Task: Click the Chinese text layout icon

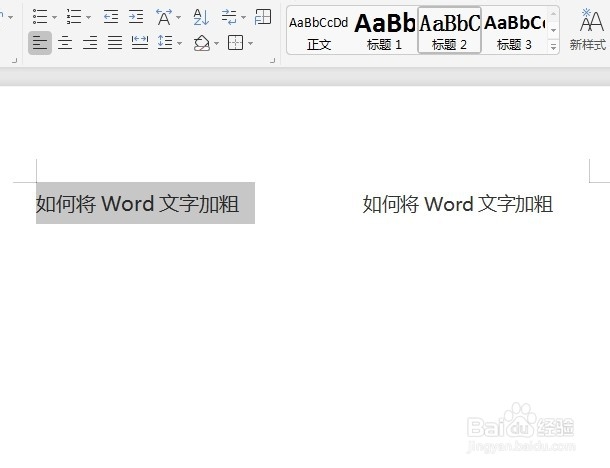Action: [164, 17]
